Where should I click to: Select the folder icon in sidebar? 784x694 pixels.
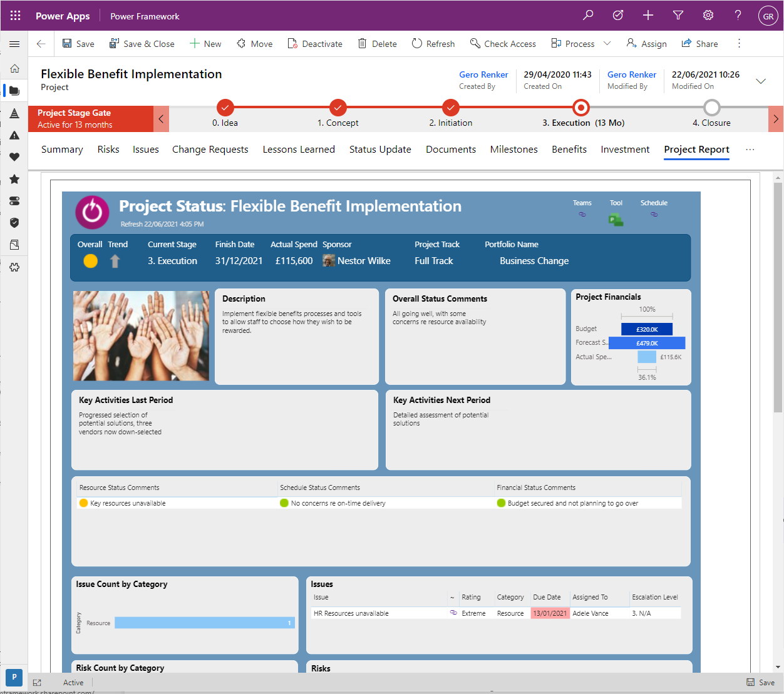coord(14,91)
